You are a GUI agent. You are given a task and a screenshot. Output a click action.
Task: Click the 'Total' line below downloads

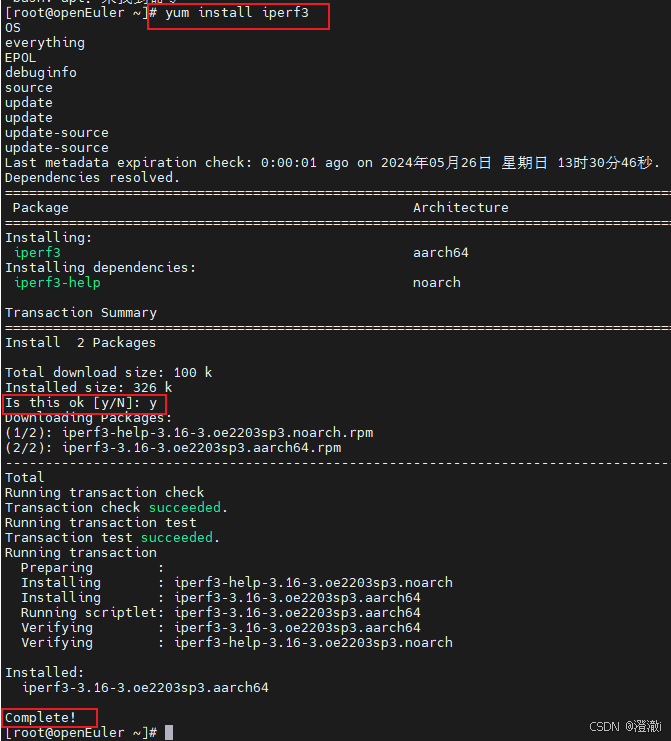coord(25,478)
